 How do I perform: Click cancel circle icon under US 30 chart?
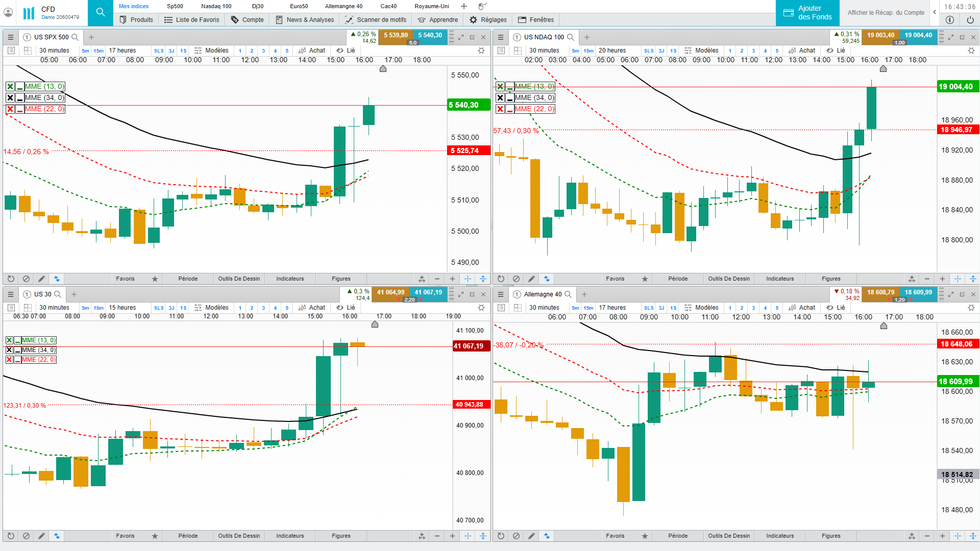[26, 536]
